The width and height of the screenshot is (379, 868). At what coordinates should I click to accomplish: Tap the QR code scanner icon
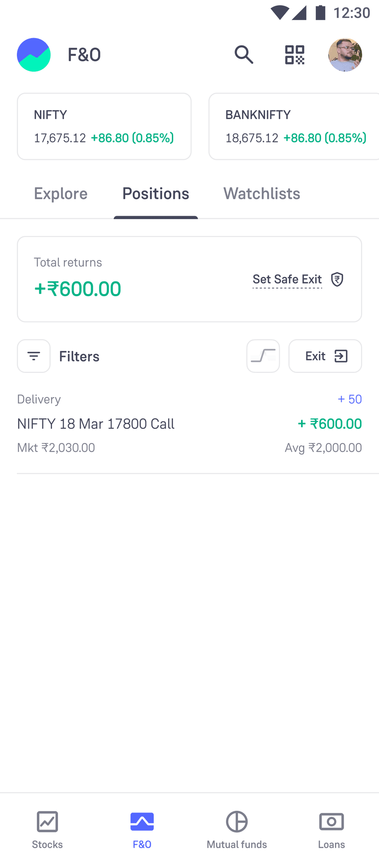pos(295,55)
